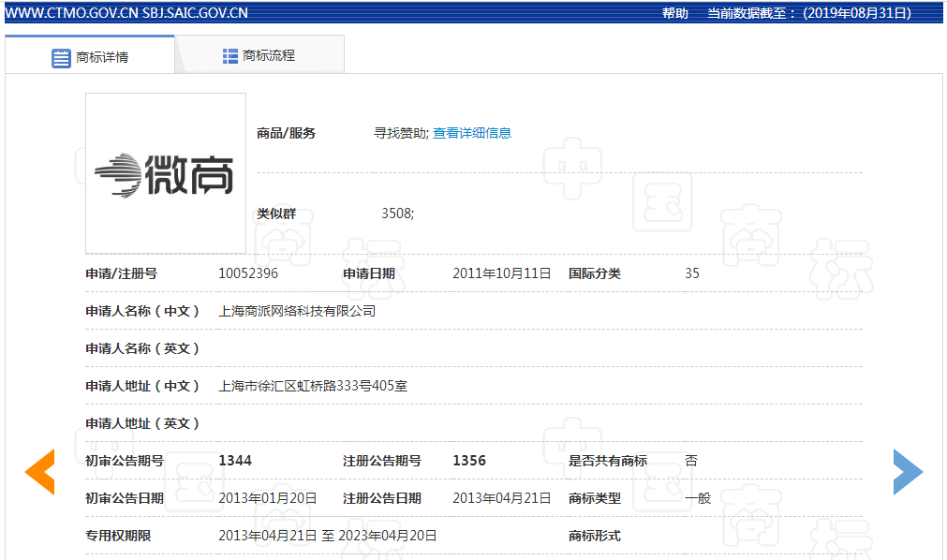Select goods/services text 寻找赞助;

pos(401,133)
